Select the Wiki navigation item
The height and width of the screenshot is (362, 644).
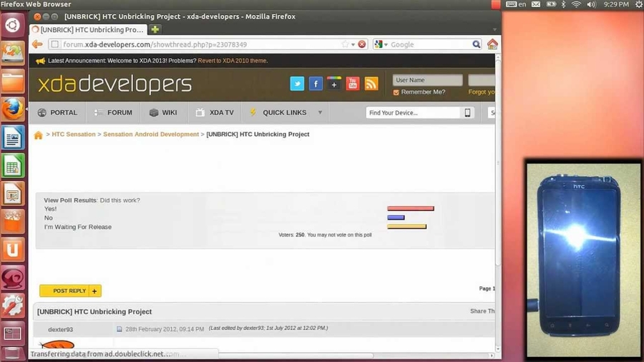click(x=163, y=112)
